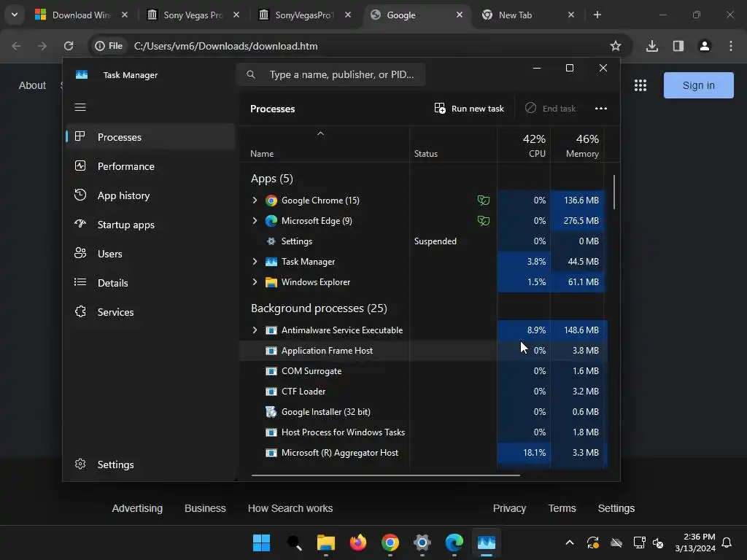Open Chrome tab search dropdown arrow
Screen dimensions: 747x560
[x=15, y=15]
